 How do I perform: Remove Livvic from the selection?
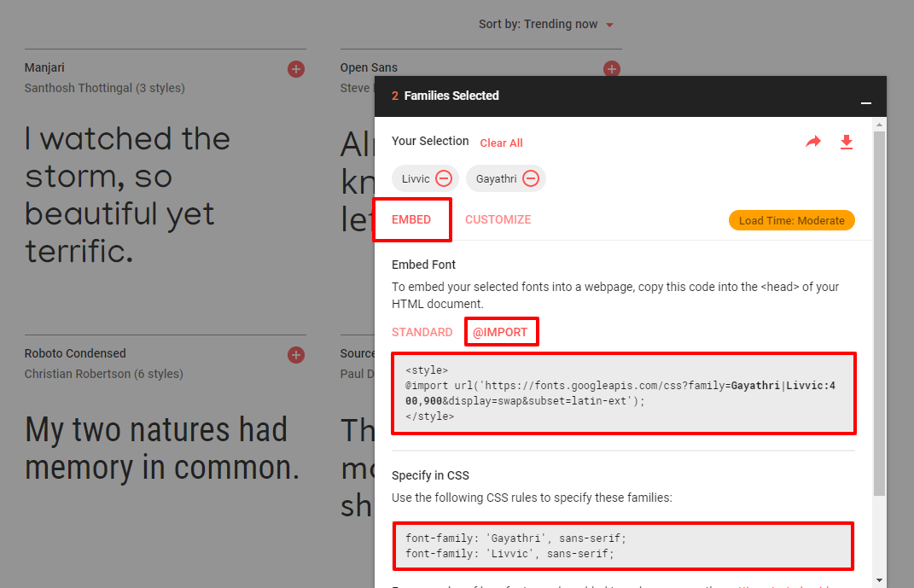coord(444,178)
